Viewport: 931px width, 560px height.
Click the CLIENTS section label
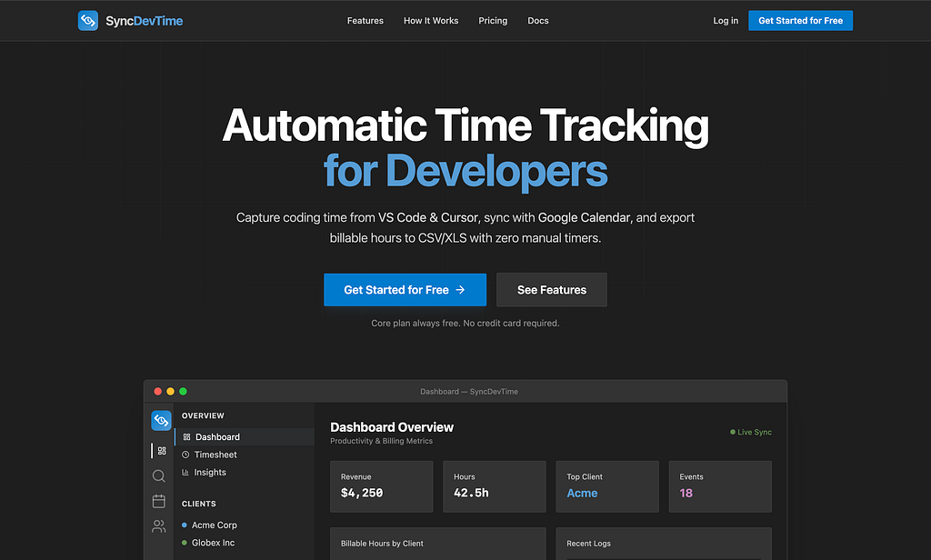(199, 504)
